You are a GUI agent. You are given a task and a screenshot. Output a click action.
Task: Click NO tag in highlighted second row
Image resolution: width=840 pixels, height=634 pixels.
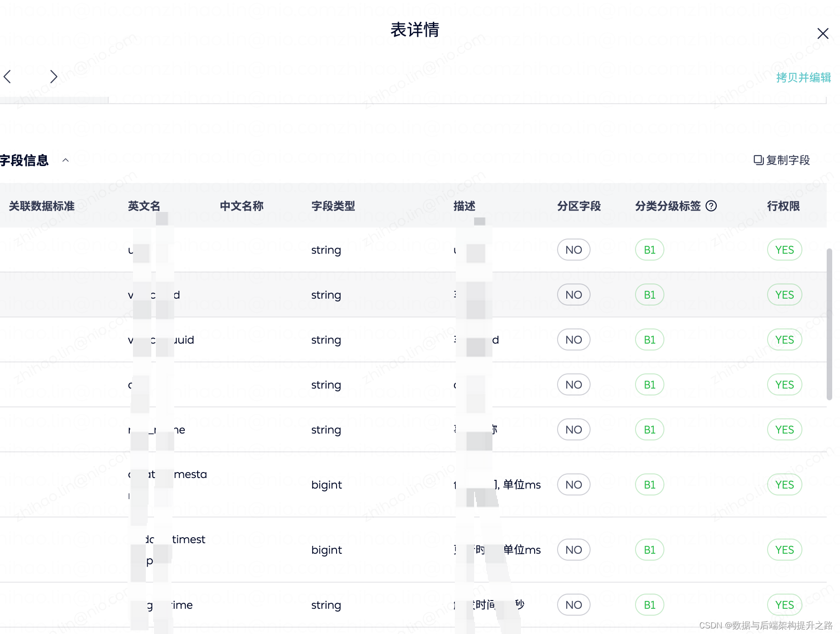(574, 295)
